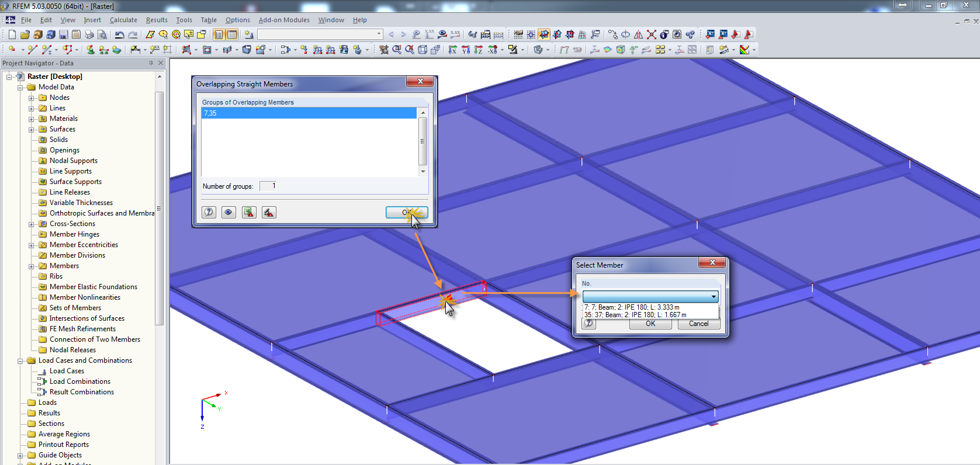This screenshot has width=980, height=465.
Task: Click eye view icon in Overlapping Members dialog
Action: 229,212
